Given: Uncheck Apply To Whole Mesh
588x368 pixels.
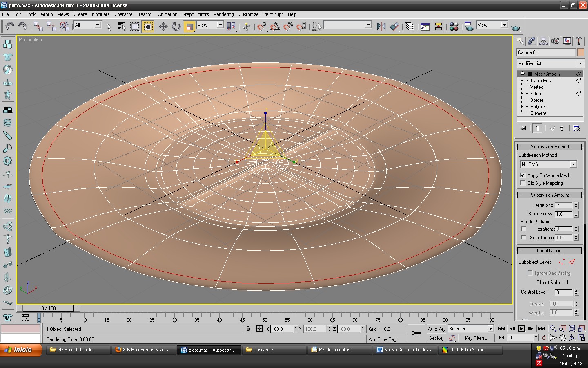Looking at the screenshot, I should pyautogui.click(x=523, y=175).
